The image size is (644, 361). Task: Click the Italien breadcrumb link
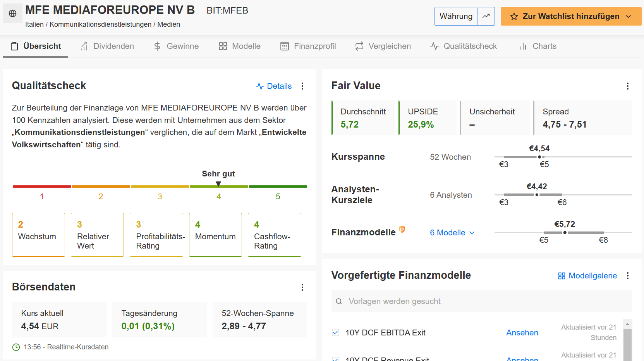point(34,24)
